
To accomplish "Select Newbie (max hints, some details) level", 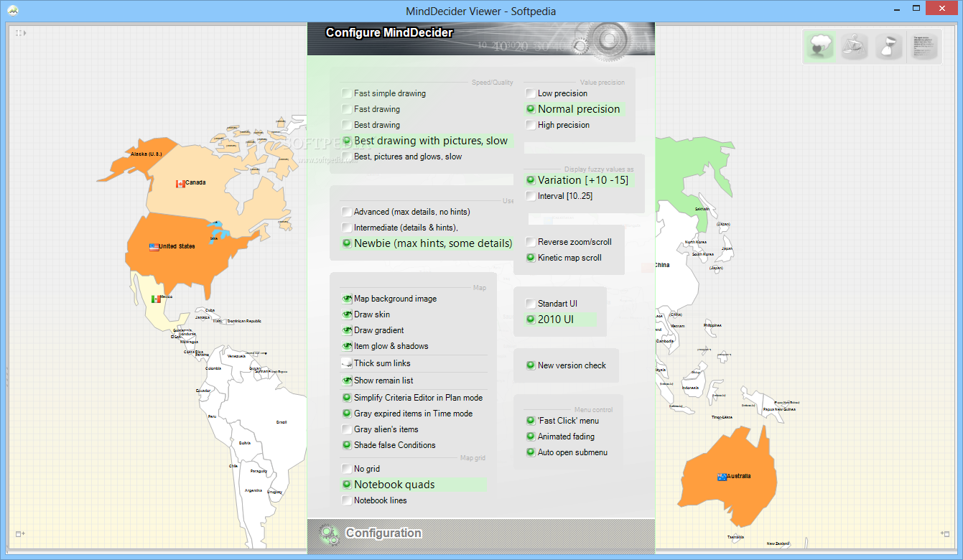I will point(427,243).
